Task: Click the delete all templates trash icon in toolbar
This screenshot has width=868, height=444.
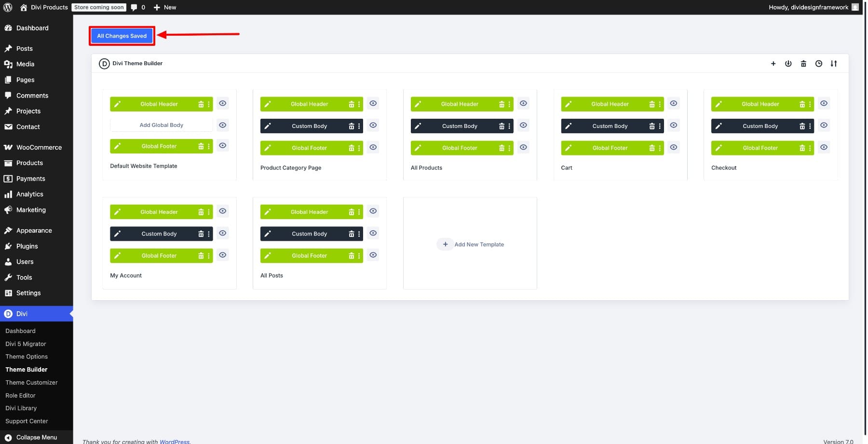Action: 803,64
